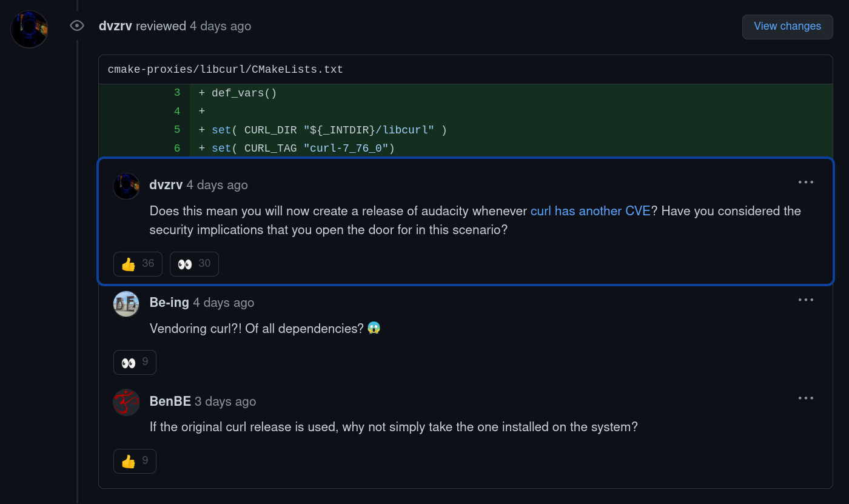Click '3 days ago' timestamp on BenBE's comment
Screen dimensions: 849x504
click(x=225, y=402)
